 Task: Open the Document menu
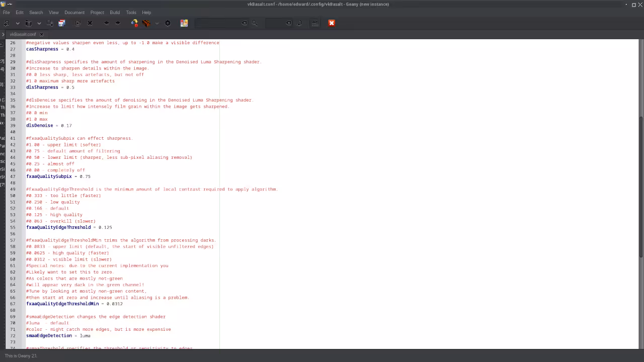click(74, 13)
